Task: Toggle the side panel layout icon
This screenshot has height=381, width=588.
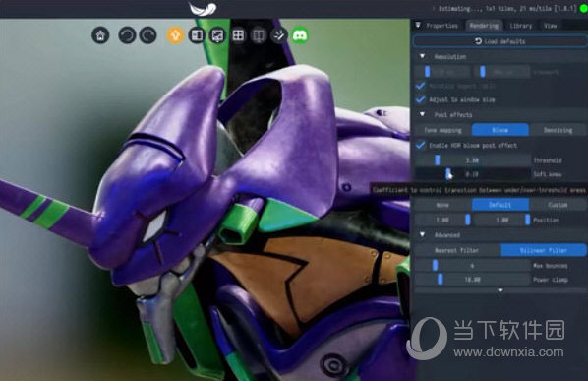Action: point(197,35)
